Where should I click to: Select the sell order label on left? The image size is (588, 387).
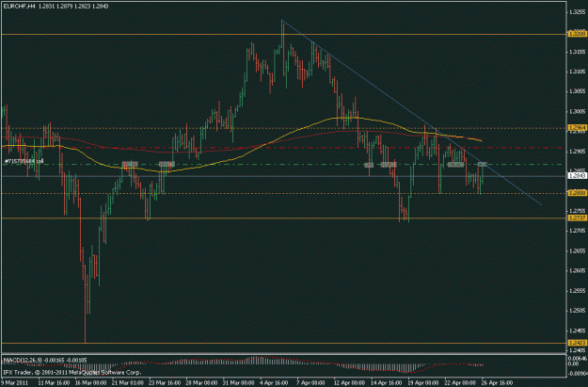tap(24, 161)
